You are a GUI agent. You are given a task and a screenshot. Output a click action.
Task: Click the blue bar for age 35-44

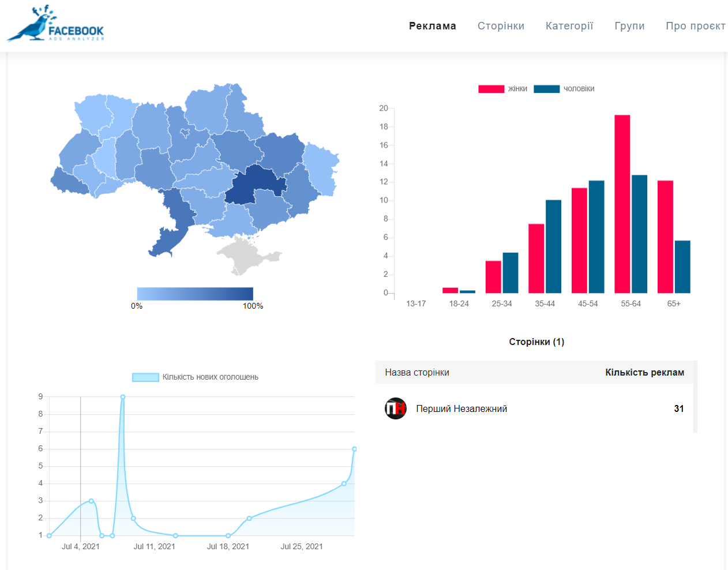[x=553, y=246]
